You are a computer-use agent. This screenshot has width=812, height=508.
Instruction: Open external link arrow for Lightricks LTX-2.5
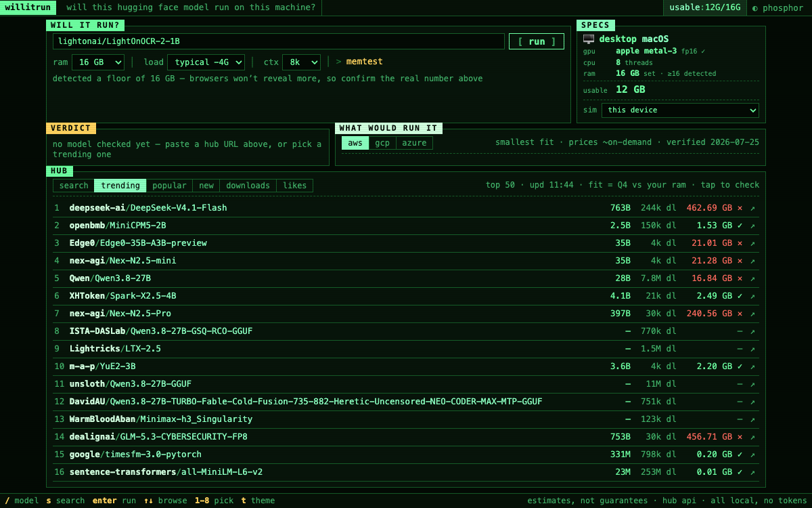click(752, 349)
